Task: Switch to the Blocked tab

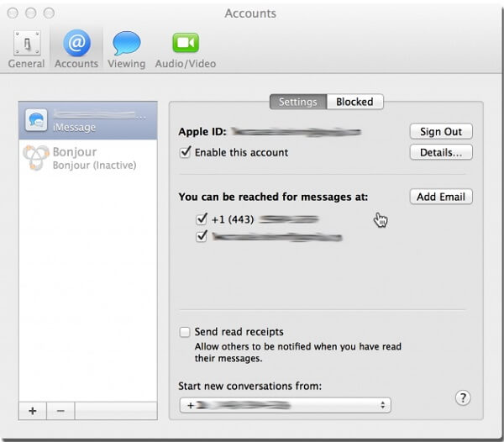Action: pyautogui.click(x=354, y=102)
